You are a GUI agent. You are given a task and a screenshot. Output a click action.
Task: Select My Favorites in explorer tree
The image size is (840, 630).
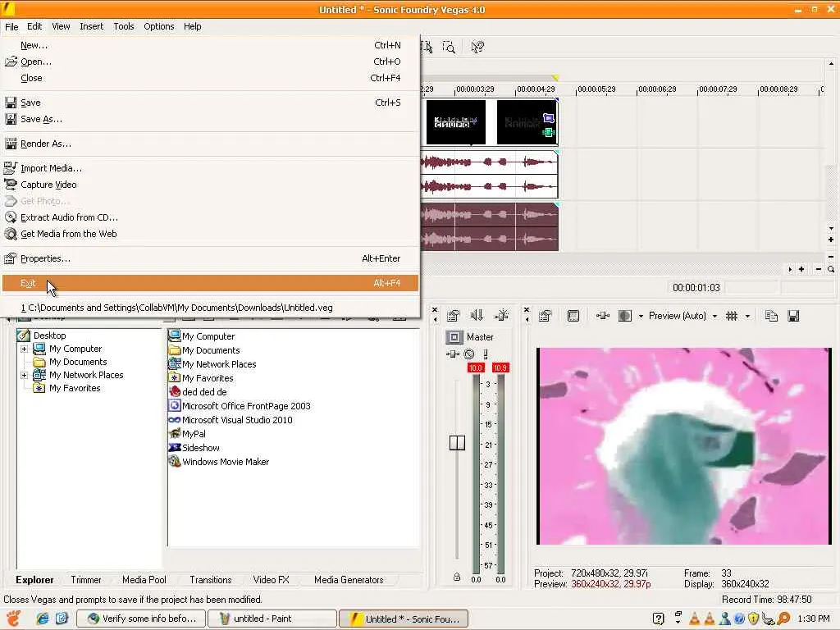75,388
